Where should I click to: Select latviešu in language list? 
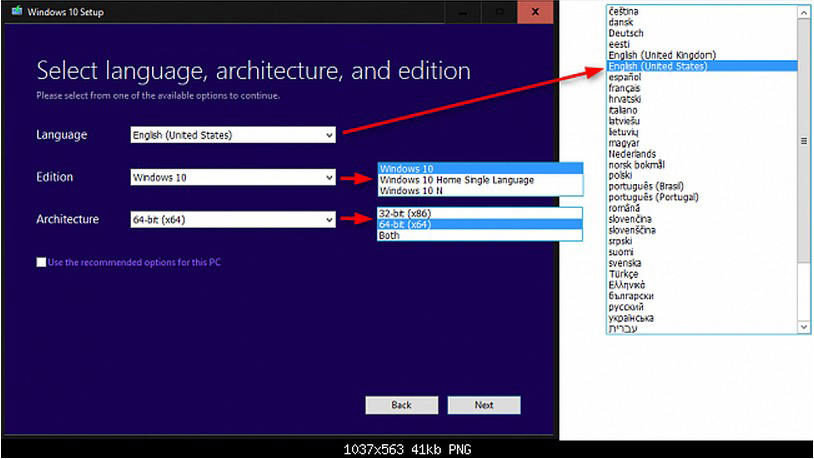pyautogui.click(x=702, y=121)
